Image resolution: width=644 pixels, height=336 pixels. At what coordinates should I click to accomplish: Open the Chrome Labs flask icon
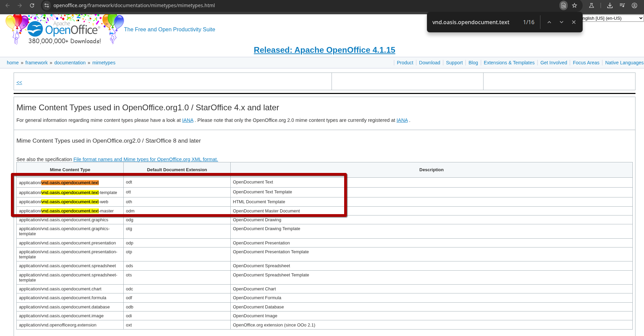click(x=592, y=5)
